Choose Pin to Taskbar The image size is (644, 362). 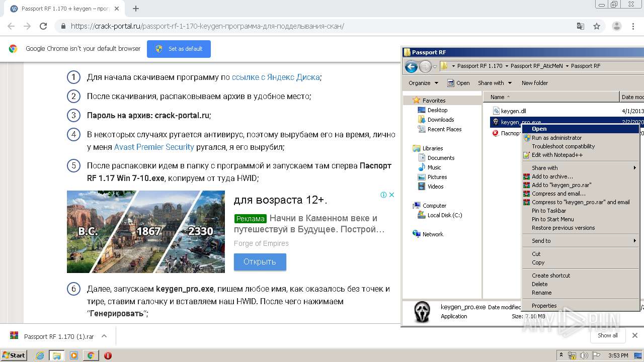click(x=580, y=211)
